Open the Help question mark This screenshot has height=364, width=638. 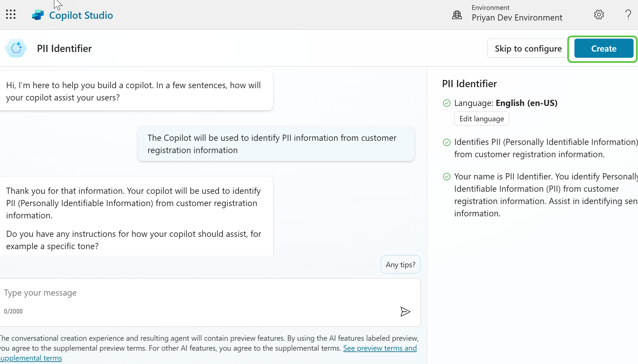[x=628, y=15]
